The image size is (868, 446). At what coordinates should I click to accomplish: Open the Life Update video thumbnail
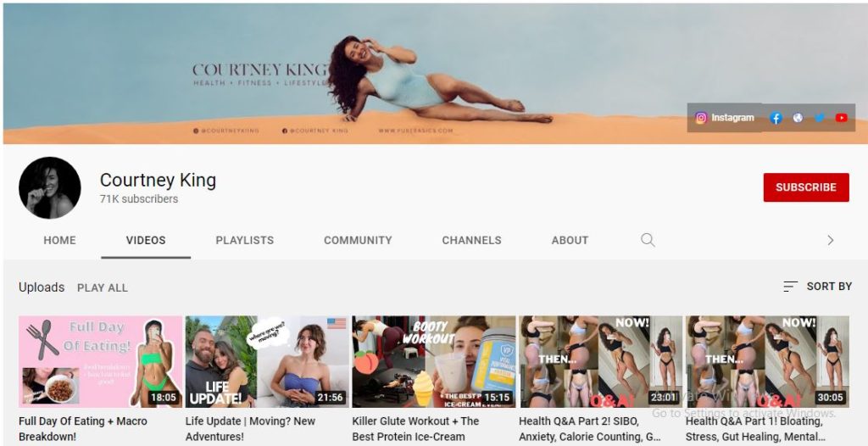(267, 362)
